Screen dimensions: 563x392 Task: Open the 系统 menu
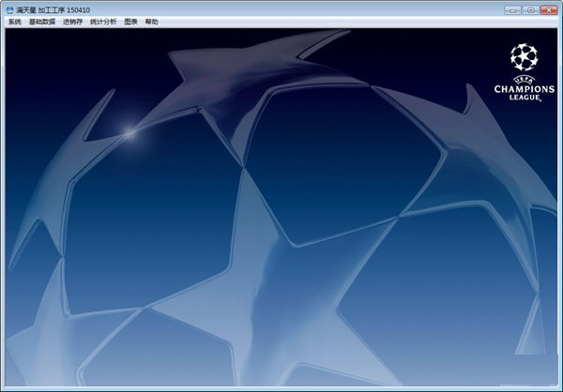pyautogui.click(x=15, y=22)
